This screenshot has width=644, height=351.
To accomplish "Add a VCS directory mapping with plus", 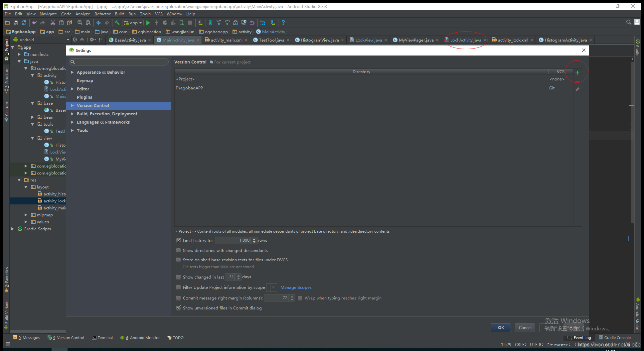I will click(x=577, y=73).
